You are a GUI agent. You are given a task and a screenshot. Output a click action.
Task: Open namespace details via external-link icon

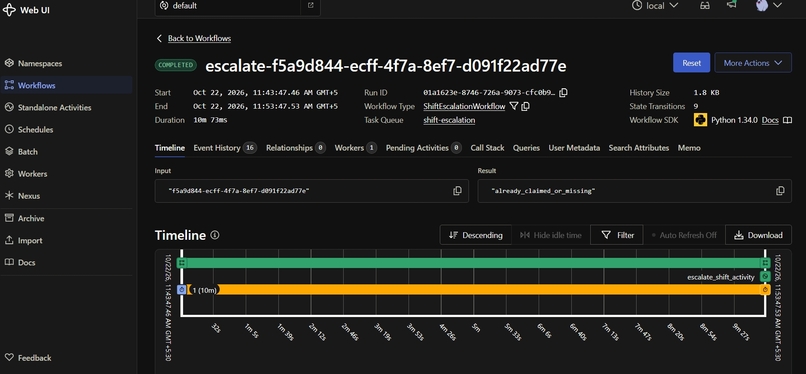click(310, 6)
